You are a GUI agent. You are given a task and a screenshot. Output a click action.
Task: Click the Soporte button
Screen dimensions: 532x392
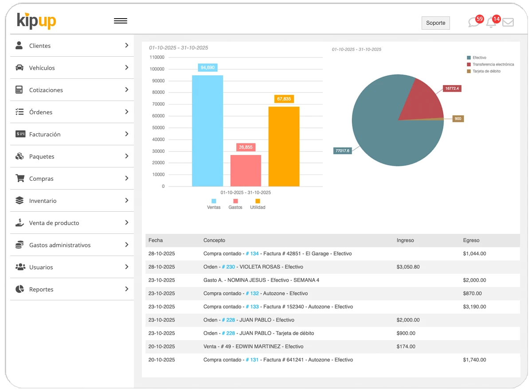[435, 23]
